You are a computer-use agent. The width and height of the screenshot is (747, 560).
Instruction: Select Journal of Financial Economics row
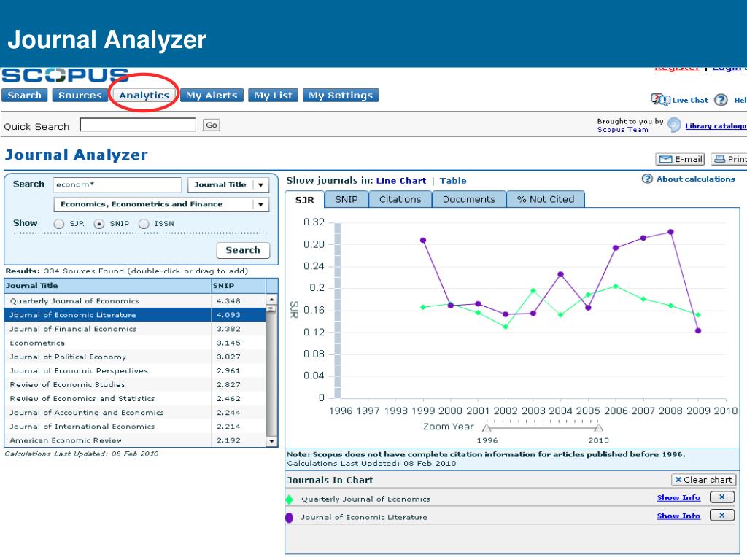point(135,329)
